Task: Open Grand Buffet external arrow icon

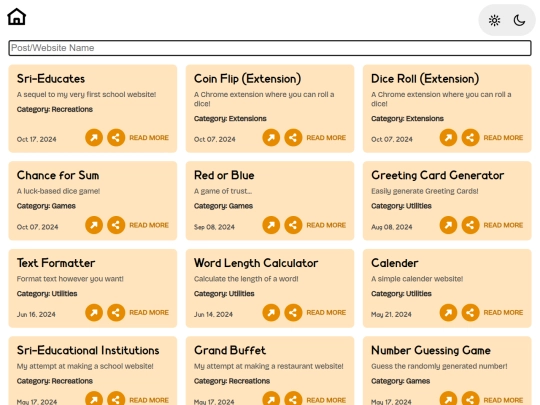Action: (x=271, y=399)
